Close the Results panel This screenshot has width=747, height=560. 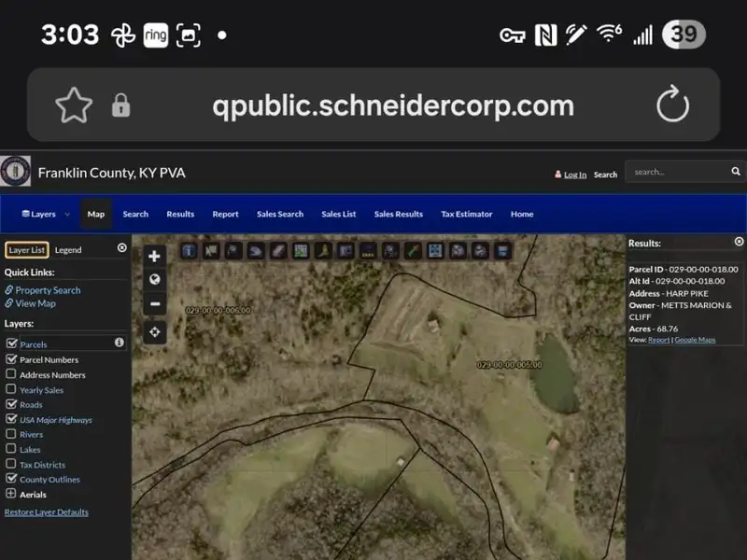[739, 242]
